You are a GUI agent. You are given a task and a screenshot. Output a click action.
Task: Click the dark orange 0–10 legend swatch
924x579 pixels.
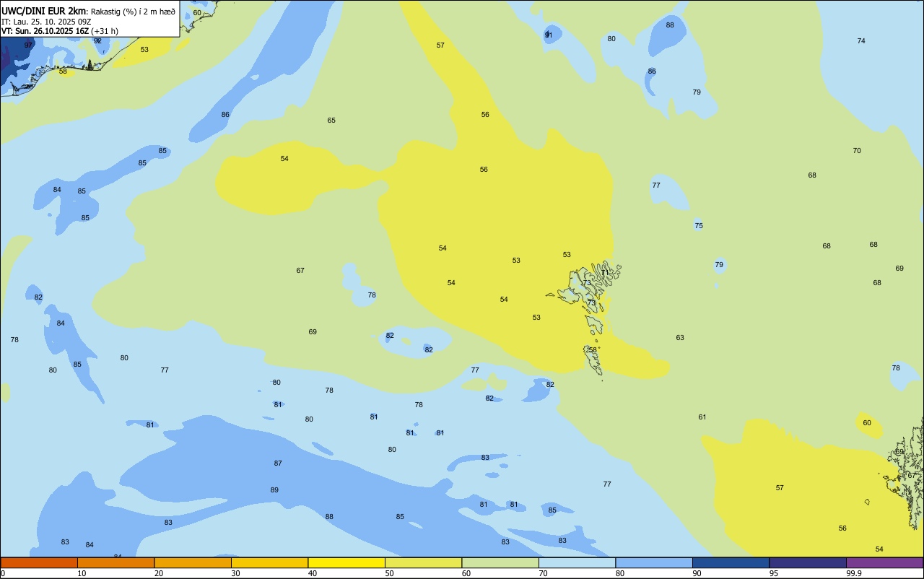tap(39, 562)
